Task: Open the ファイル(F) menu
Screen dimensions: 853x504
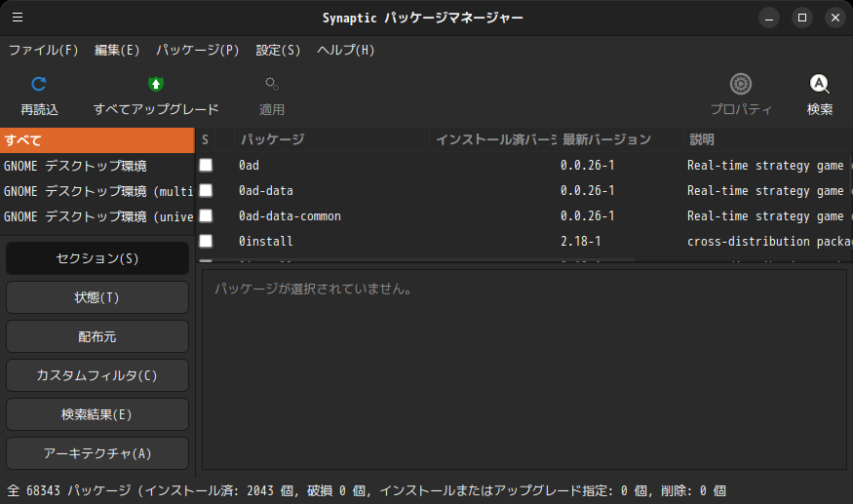Action: pyautogui.click(x=44, y=50)
